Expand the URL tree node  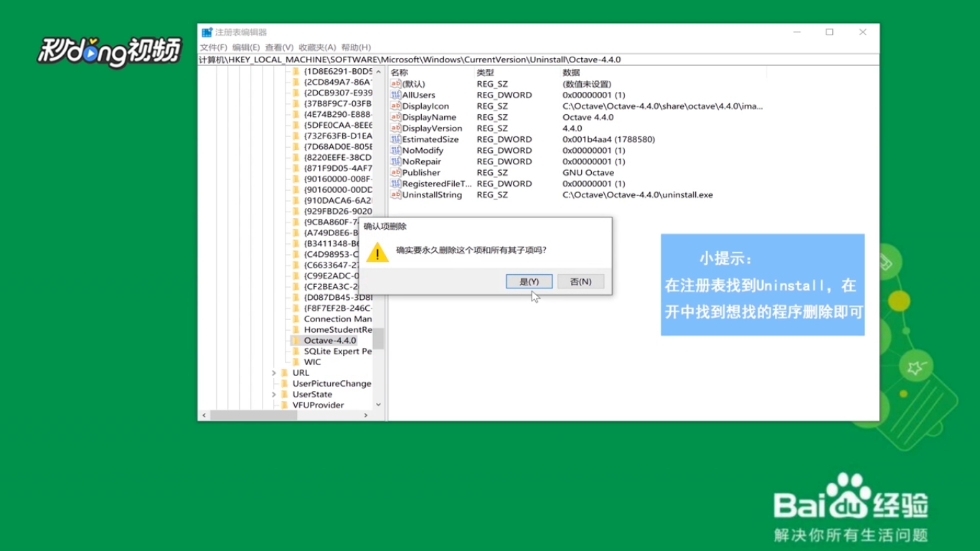tap(273, 372)
